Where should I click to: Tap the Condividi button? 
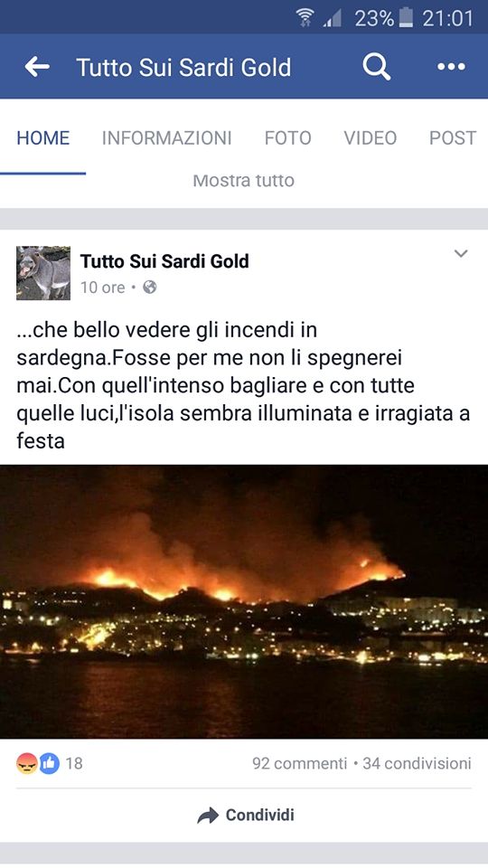pos(245,816)
